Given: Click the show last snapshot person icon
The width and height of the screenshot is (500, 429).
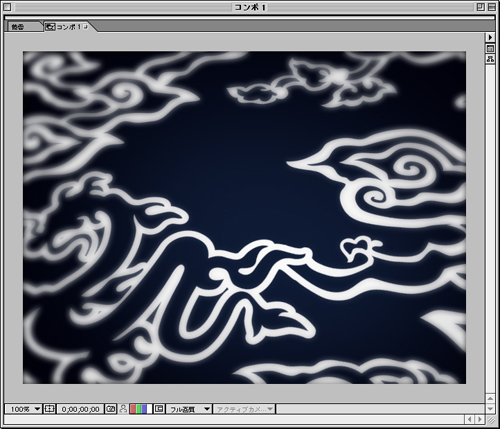Looking at the screenshot, I should [123, 409].
